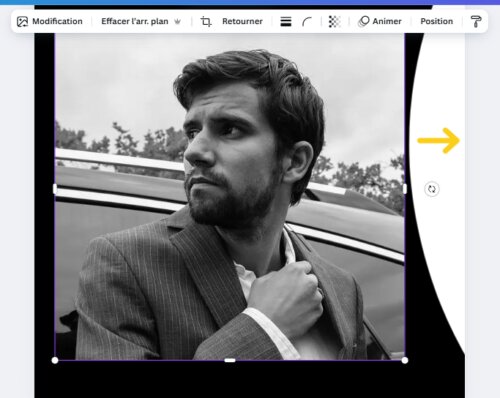
Task: Click the bottom-center edge handle
Action: tap(230, 360)
